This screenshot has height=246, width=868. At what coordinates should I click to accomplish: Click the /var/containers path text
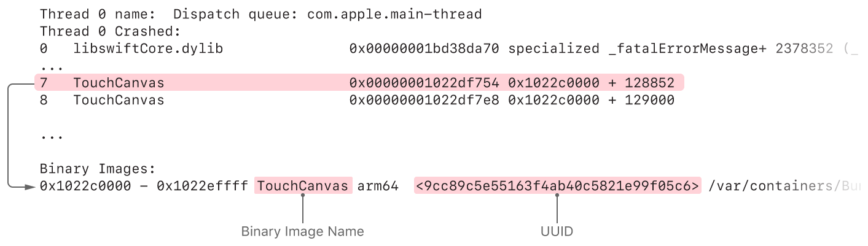(777, 186)
